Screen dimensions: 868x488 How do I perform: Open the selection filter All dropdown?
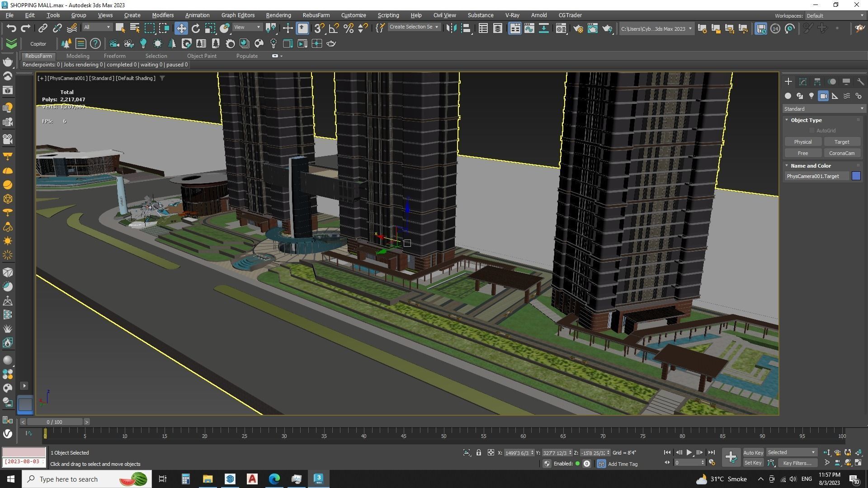97,27
